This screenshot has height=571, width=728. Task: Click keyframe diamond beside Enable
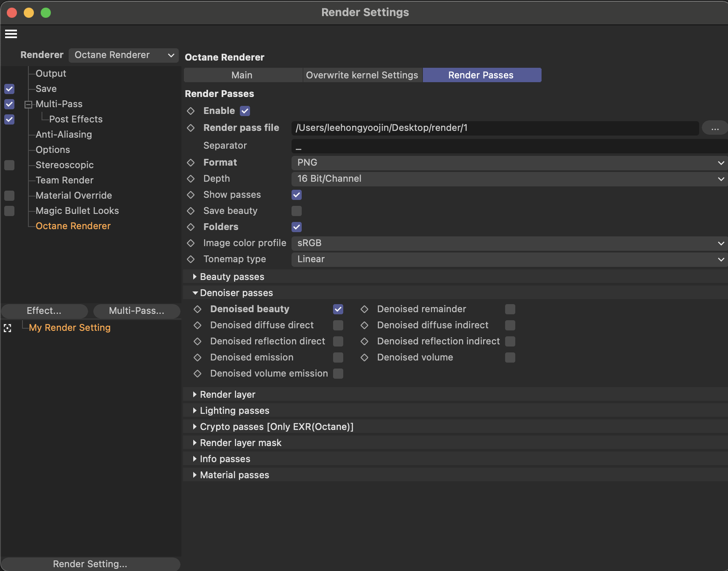click(191, 111)
